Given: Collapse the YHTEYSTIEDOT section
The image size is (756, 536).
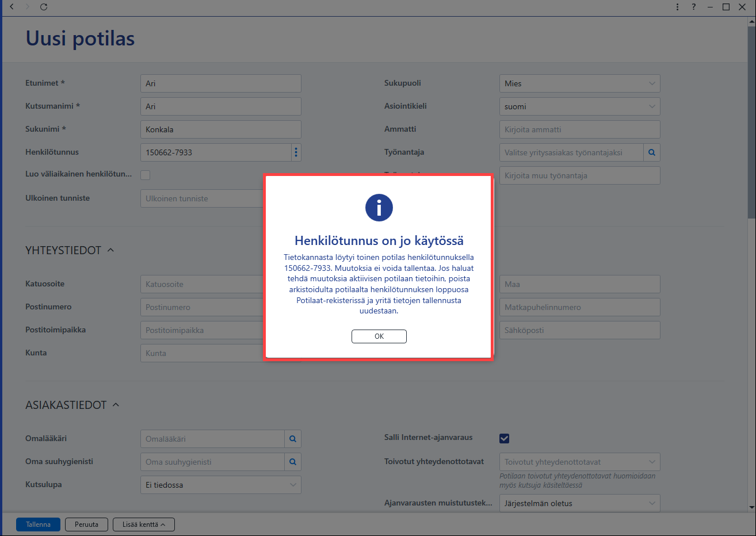Looking at the screenshot, I should [110, 250].
